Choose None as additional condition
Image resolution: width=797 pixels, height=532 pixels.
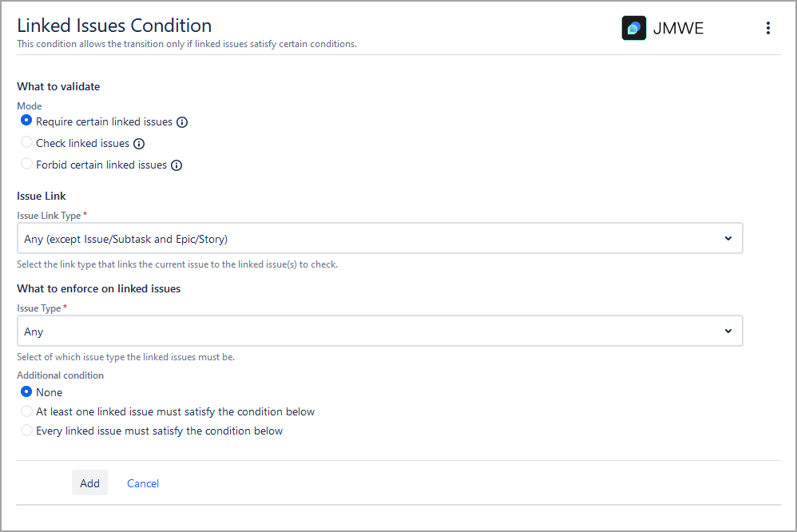pyautogui.click(x=26, y=391)
